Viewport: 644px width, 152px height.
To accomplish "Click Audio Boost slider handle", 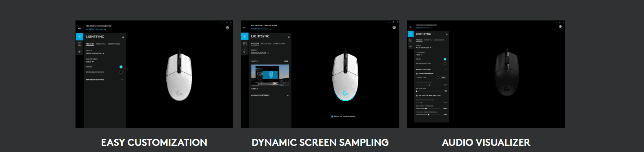I will pos(417,91).
